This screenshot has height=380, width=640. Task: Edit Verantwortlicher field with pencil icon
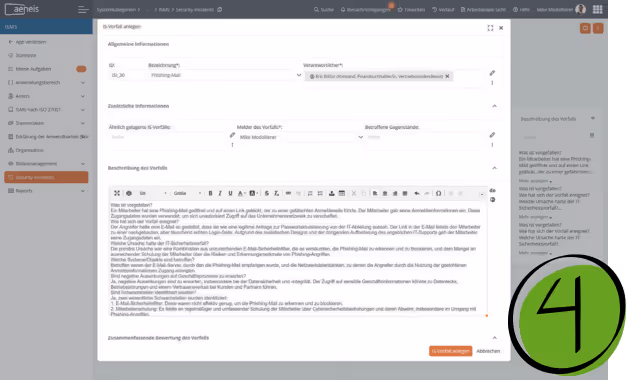[492, 73]
